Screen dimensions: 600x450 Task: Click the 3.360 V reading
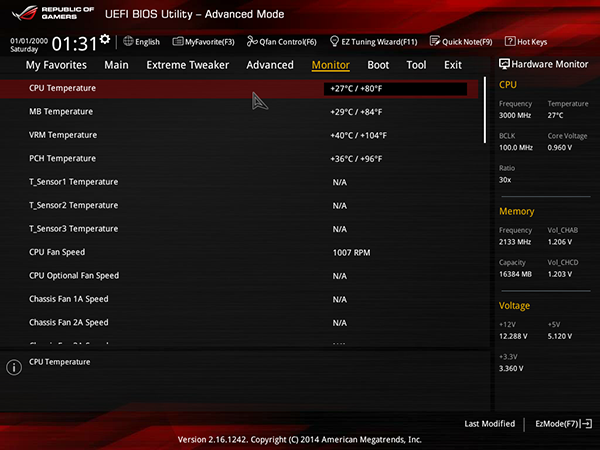point(511,368)
